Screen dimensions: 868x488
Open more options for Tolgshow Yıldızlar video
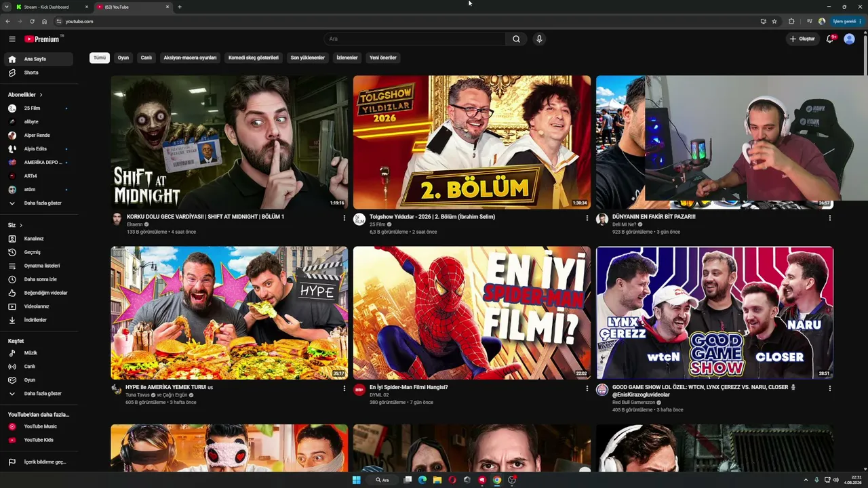point(587,218)
